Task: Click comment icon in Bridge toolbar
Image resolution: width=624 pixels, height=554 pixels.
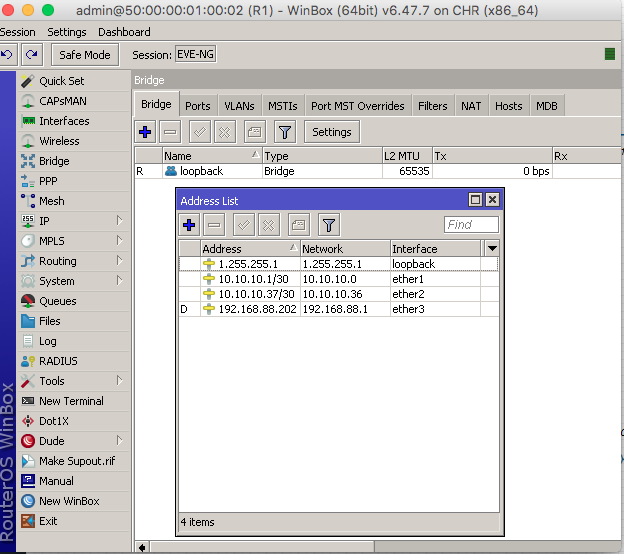Action: click(x=255, y=132)
